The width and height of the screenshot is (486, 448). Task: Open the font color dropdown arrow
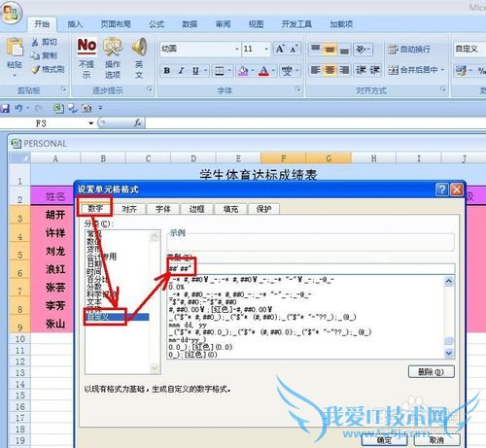tap(273, 71)
